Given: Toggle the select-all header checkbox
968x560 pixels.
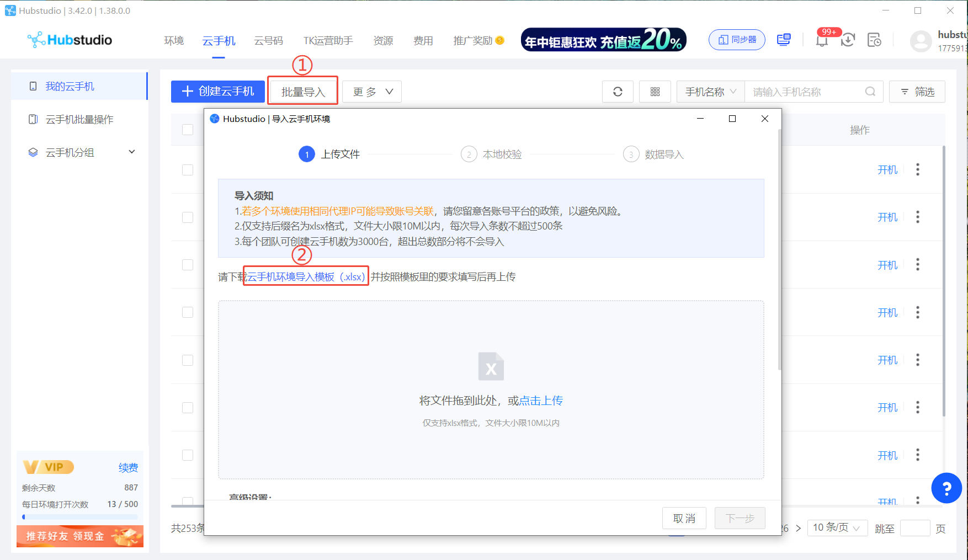Looking at the screenshot, I should 188,130.
